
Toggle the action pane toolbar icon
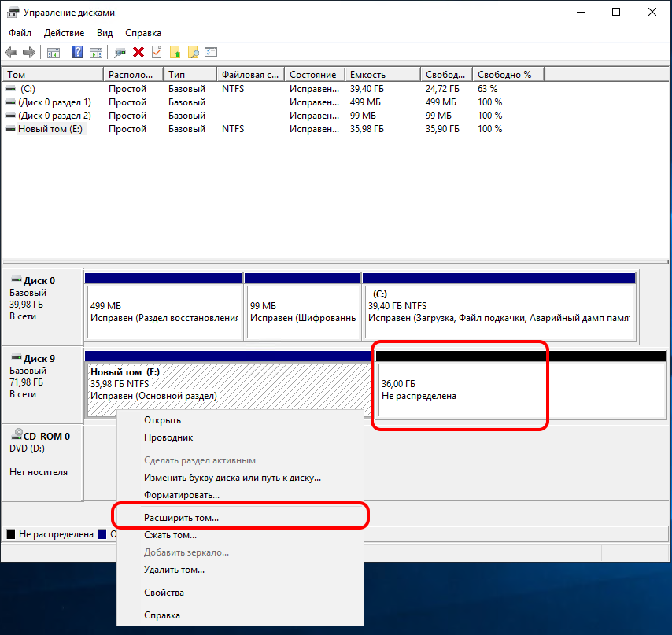tap(96, 53)
